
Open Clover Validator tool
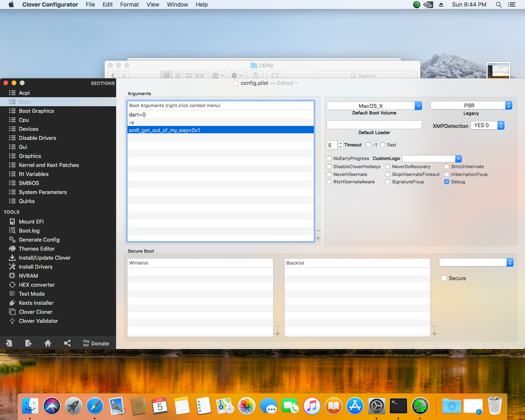coord(38,321)
